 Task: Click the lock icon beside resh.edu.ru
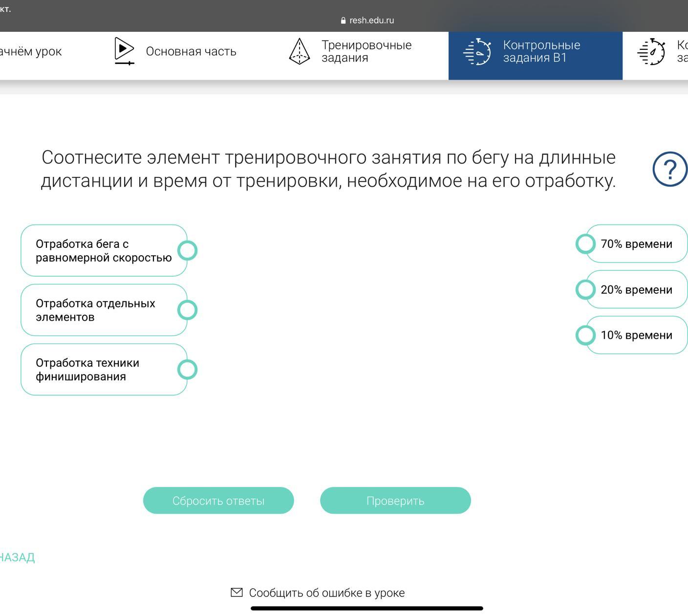[343, 21]
